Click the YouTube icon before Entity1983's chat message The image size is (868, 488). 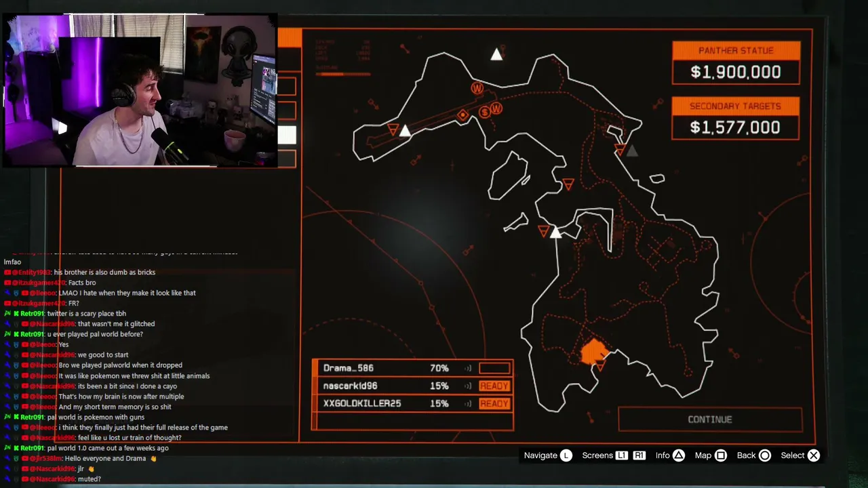click(x=8, y=272)
